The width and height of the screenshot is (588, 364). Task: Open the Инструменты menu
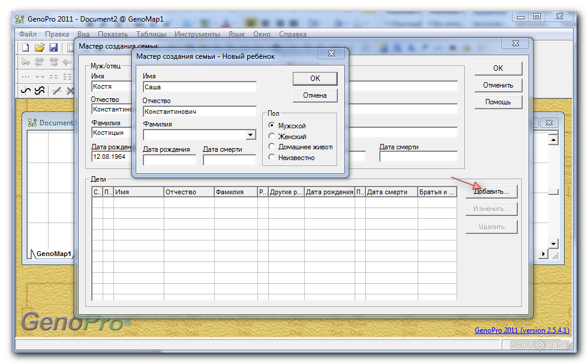point(197,34)
